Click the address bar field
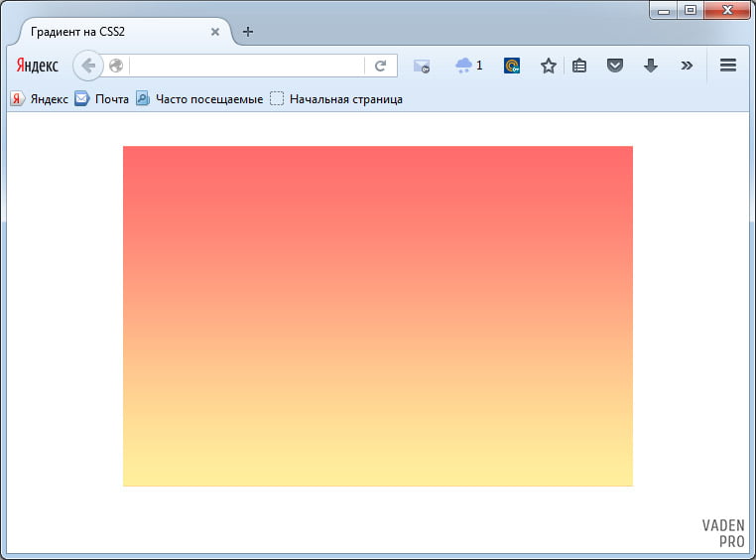The width and height of the screenshot is (756, 560). [x=248, y=66]
